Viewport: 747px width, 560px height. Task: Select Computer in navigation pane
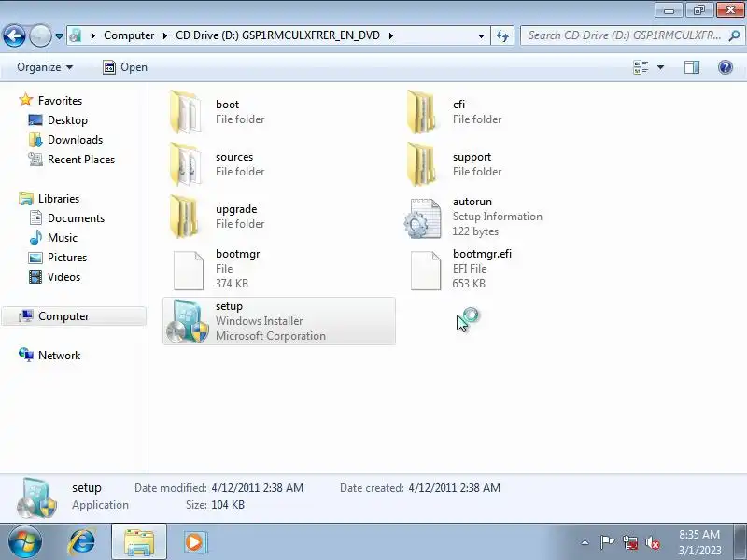74,316
